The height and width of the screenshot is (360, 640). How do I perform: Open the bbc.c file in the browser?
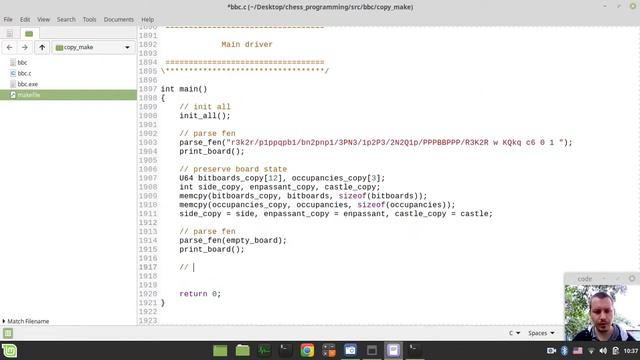(24, 73)
